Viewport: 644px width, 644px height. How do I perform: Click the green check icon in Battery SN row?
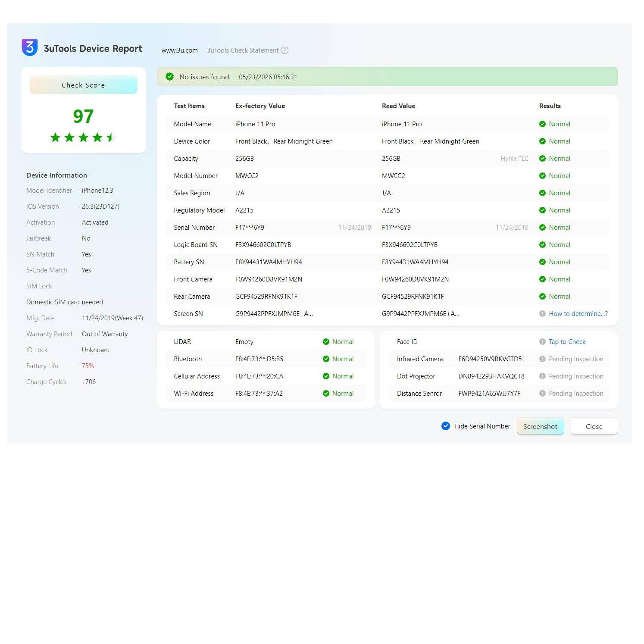[542, 262]
